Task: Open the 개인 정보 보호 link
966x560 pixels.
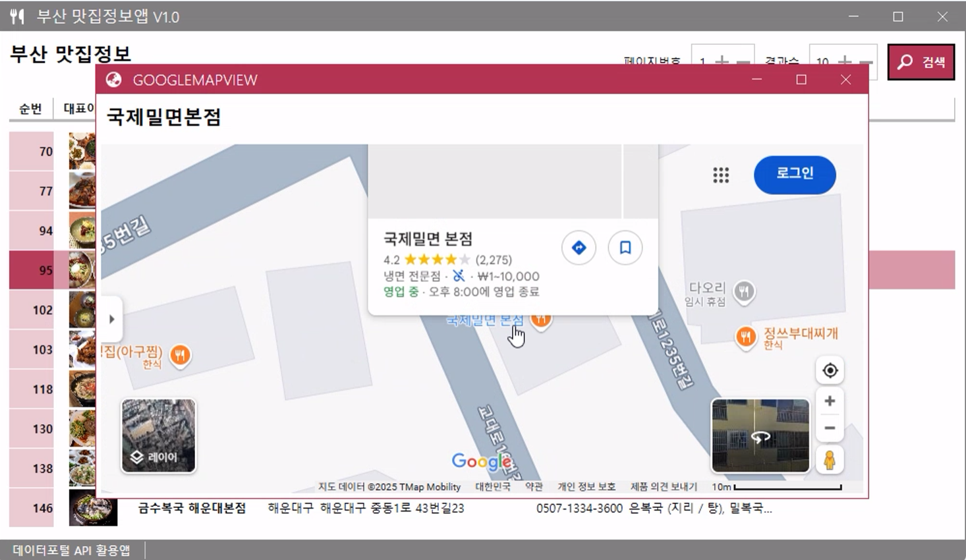Action: coord(586,487)
